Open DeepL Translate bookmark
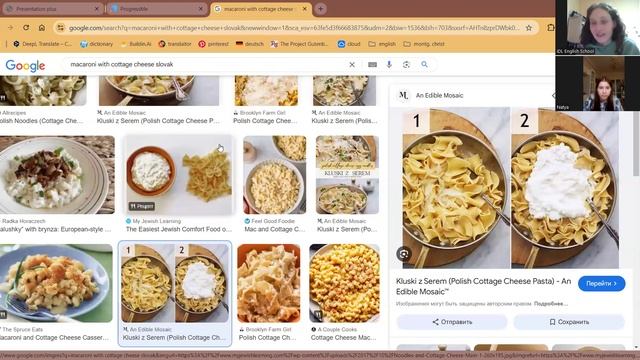640x360 pixels. tap(42, 44)
